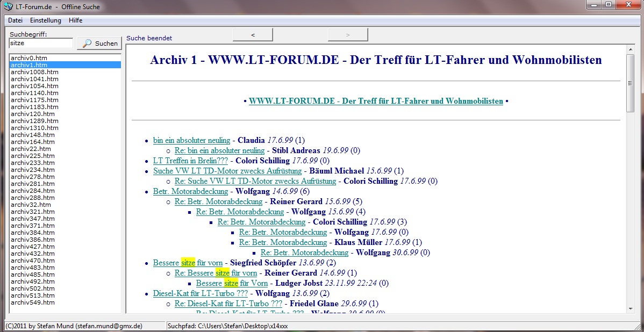This screenshot has width=644, height=332.
Task: Select archiv120.htm in the list
Action: (65, 114)
